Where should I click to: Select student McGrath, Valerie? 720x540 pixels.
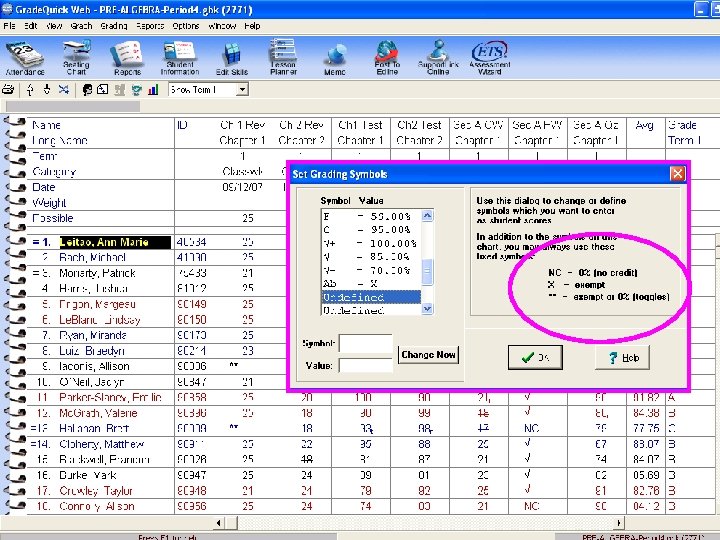[98, 413]
